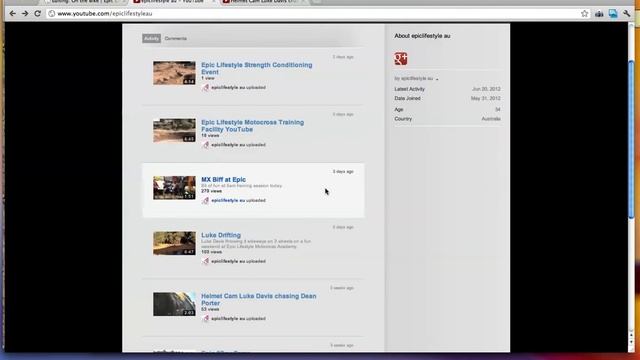Open Epic Lifestyle Motocross Training Facility YouTube link
Screen dimensions: 640x360
[x=252, y=126]
